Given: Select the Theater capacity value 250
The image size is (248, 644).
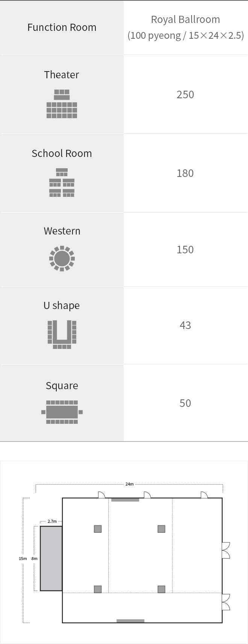Looking at the screenshot, I should [x=185, y=94].
